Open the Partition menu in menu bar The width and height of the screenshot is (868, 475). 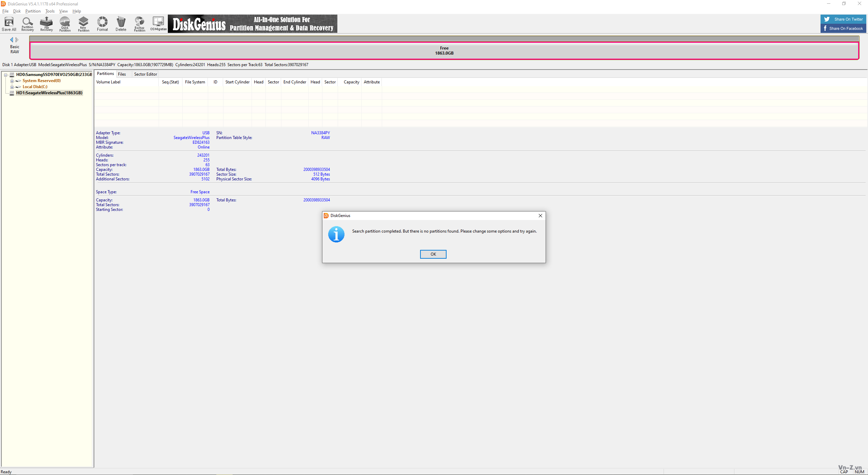click(32, 11)
